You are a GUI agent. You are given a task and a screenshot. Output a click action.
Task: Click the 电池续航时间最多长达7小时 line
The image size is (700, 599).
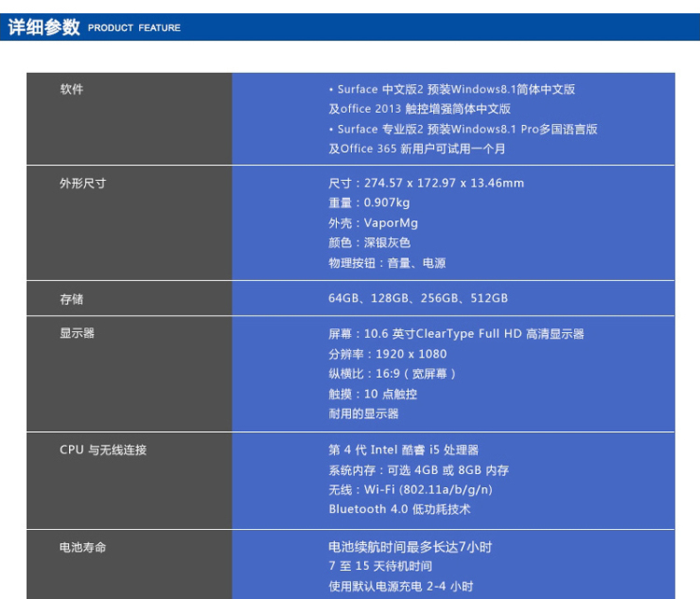[x=411, y=547]
